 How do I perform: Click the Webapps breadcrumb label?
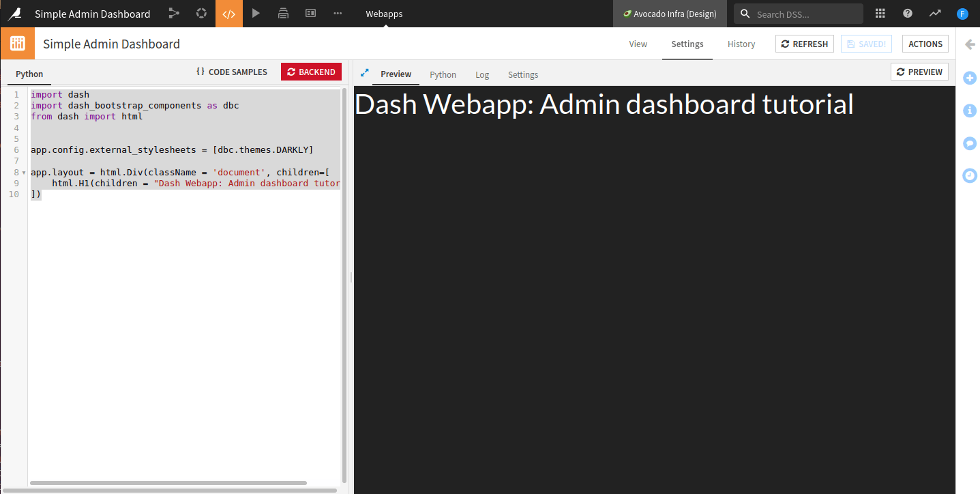click(384, 14)
